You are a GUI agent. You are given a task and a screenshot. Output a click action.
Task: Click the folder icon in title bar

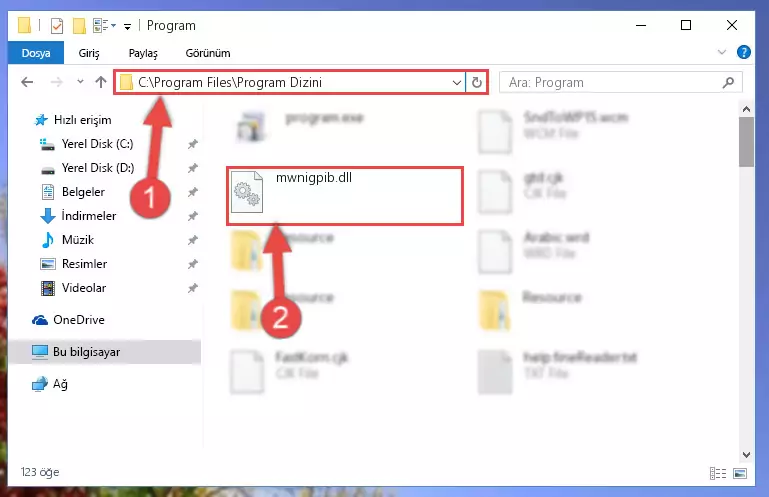(x=25, y=26)
